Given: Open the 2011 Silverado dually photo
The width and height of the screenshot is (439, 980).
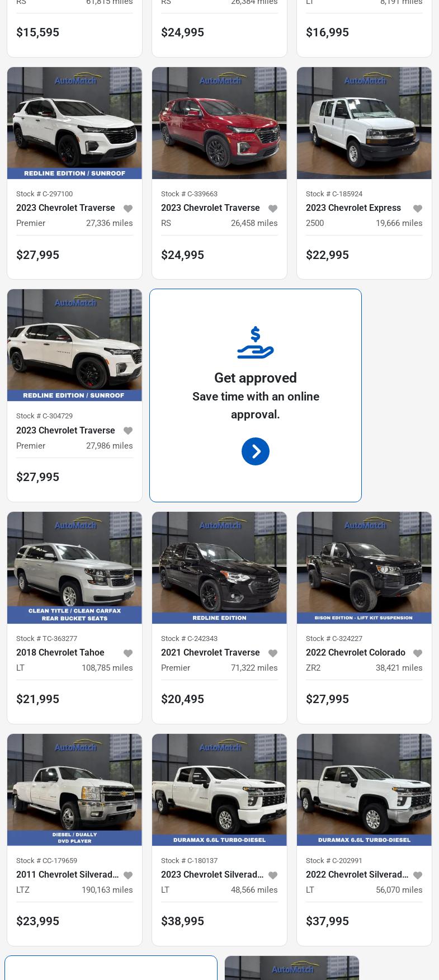Looking at the screenshot, I should click(x=74, y=790).
